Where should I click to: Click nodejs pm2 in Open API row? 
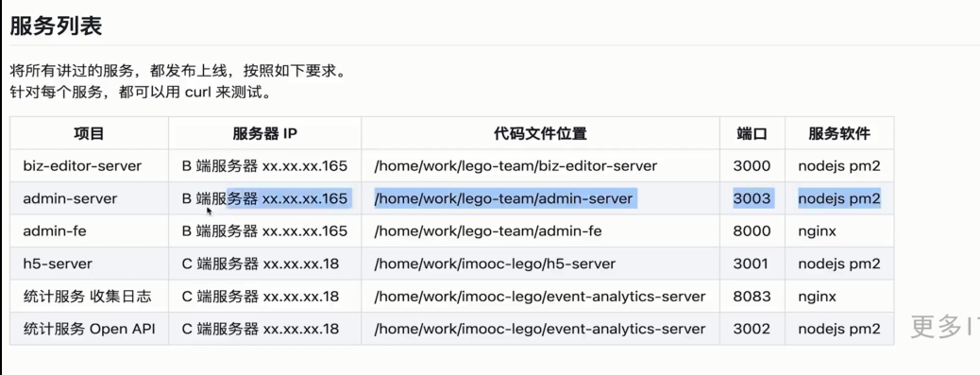pyautogui.click(x=839, y=329)
